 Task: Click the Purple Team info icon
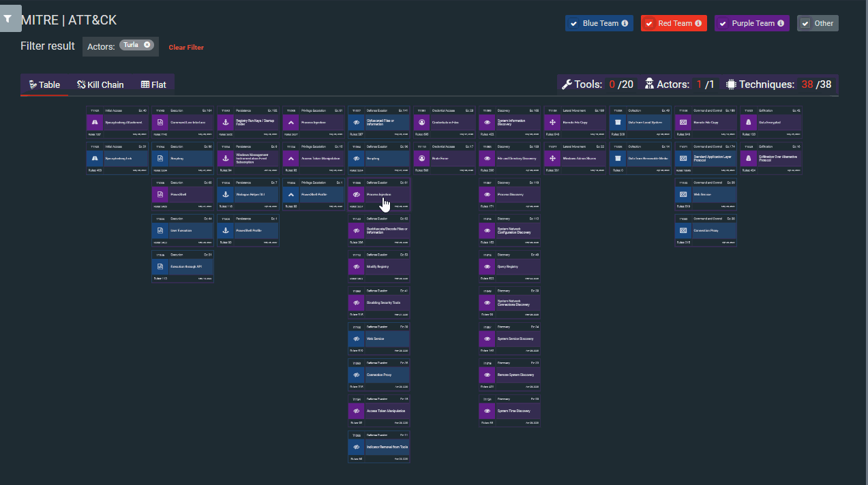781,23
